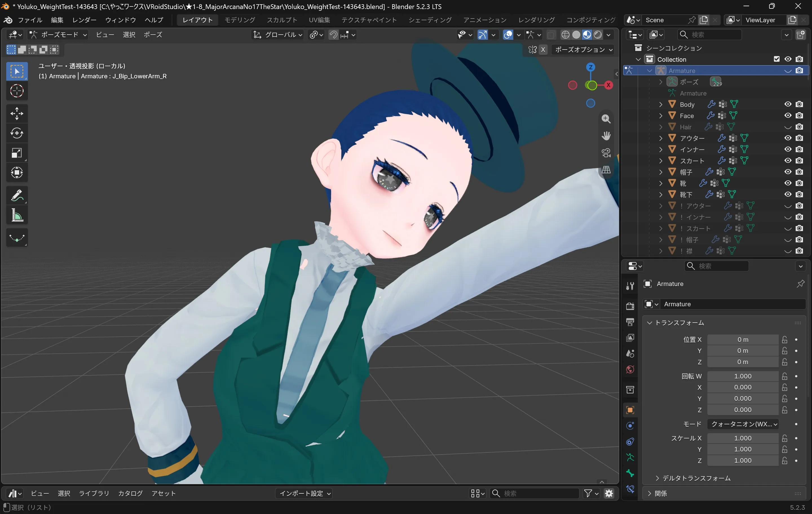Screen dimensions: 812x514
Task: Uncheck the Collection exclude checkbox
Action: (x=776, y=59)
